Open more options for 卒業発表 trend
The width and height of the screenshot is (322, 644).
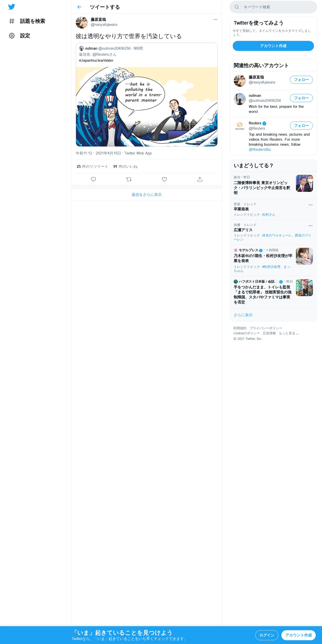click(310, 205)
